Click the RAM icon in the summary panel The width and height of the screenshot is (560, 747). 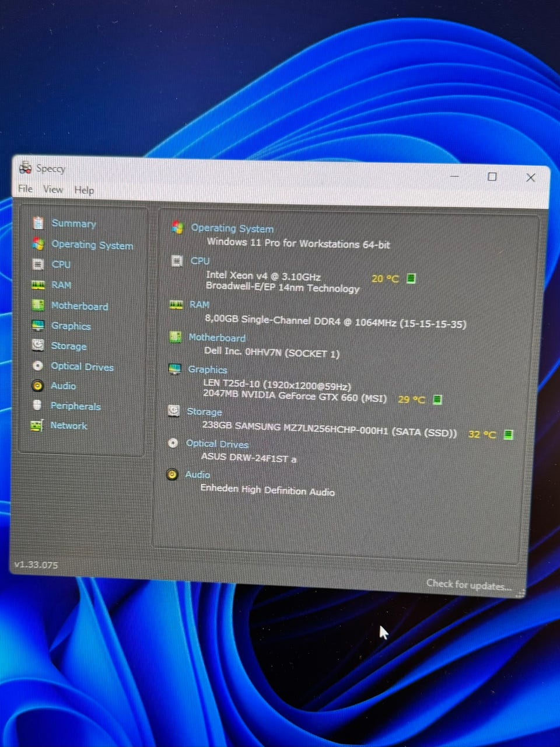coord(176,305)
